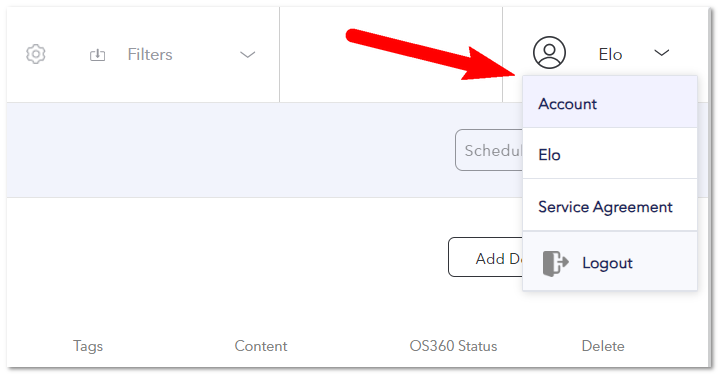Expand the Filters dropdown chevron
Screen dimensions: 718x374
248,55
